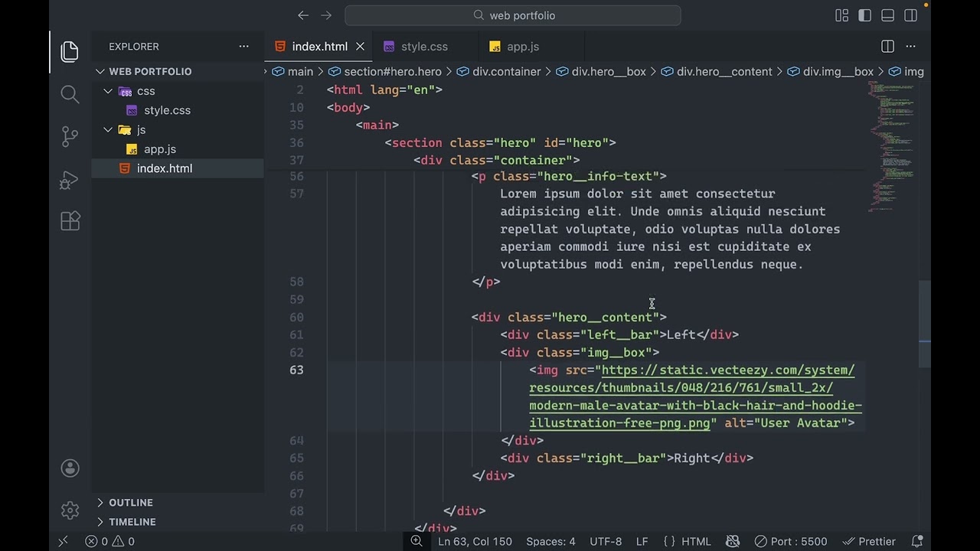Click div.hero__content in breadcrumbs

724,71
